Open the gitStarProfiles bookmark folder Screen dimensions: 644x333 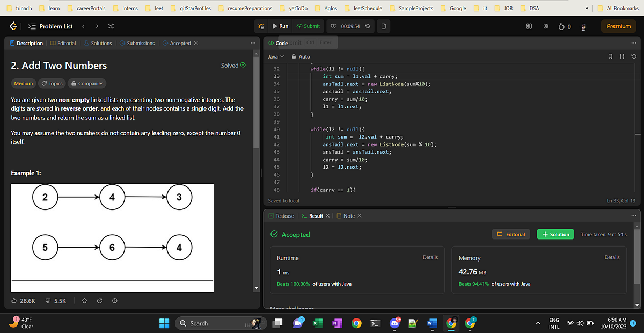(x=191, y=8)
